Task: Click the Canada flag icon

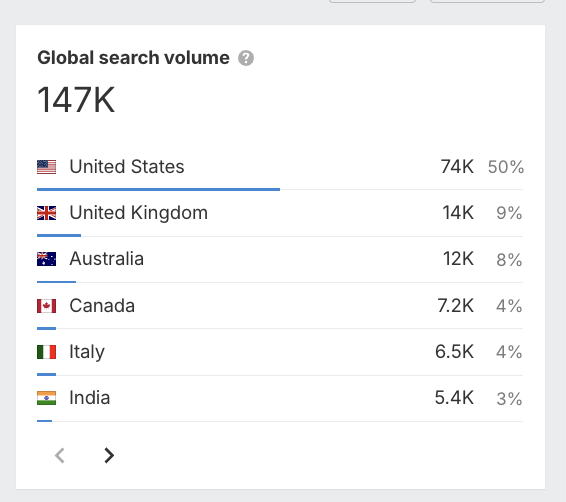Action: [x=47, y=306]
